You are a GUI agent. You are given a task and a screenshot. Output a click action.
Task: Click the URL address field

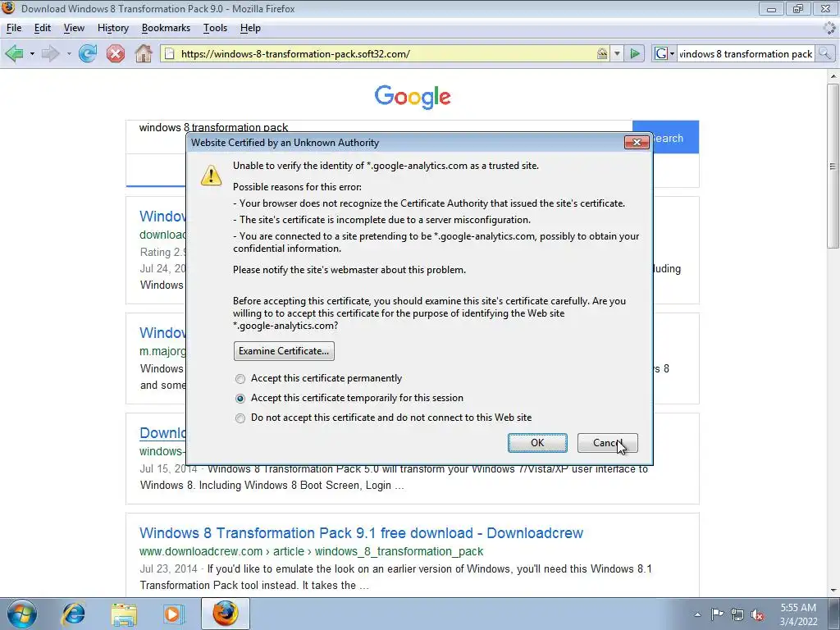click(x=386, y=53)
